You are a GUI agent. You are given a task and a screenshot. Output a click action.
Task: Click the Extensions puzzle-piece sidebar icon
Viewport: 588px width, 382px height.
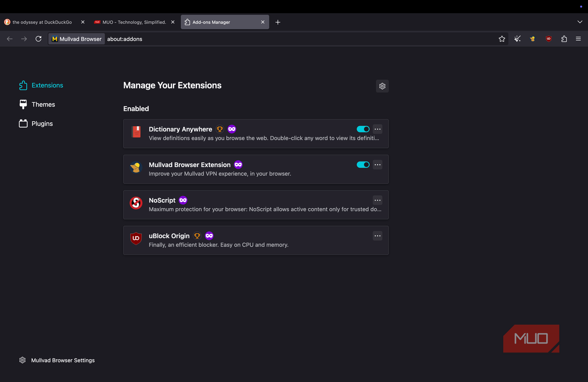click(23, 85)
